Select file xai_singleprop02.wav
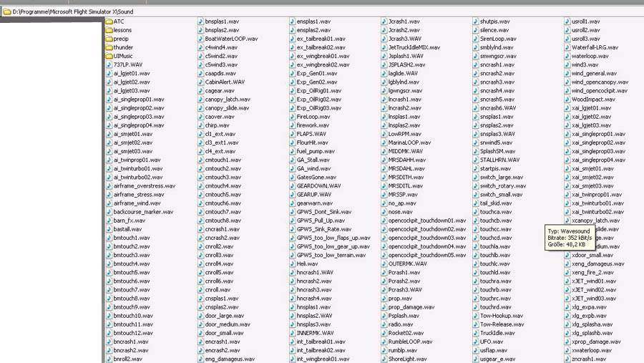 pyautogui.click(x=598, y=142)
